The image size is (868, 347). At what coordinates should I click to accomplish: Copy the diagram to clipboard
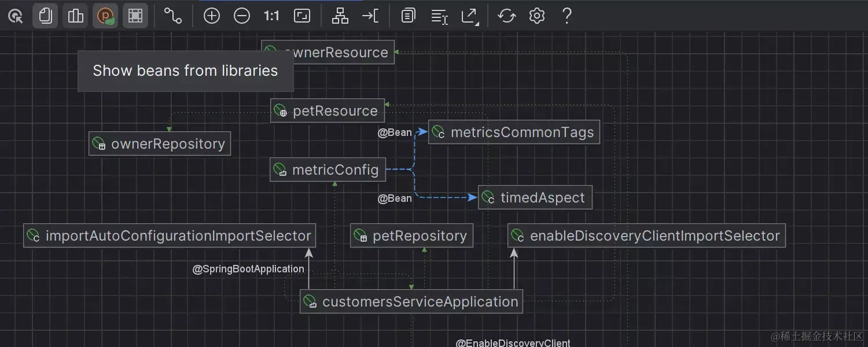coord(408,16)
